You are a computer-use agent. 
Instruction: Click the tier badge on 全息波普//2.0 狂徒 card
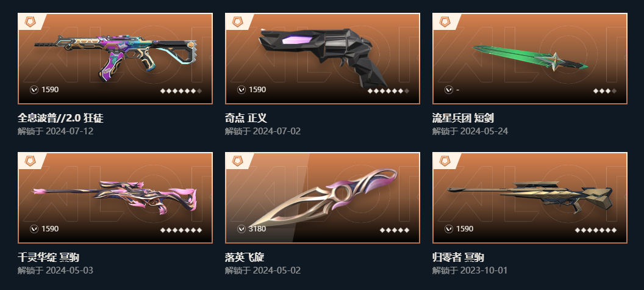click(x=30, y=22)
